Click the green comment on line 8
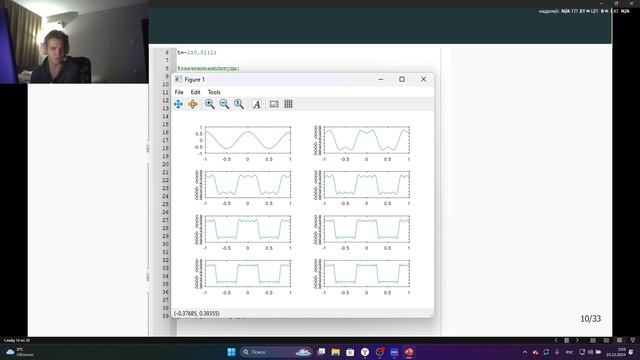 pyautogui.click(x=208, y=69)
